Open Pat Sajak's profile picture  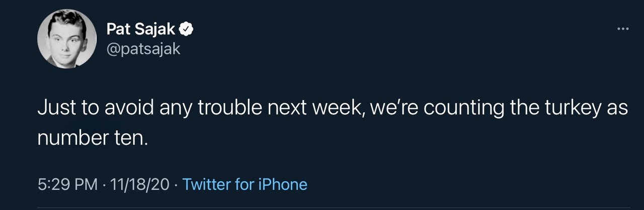tap(67, 39)
